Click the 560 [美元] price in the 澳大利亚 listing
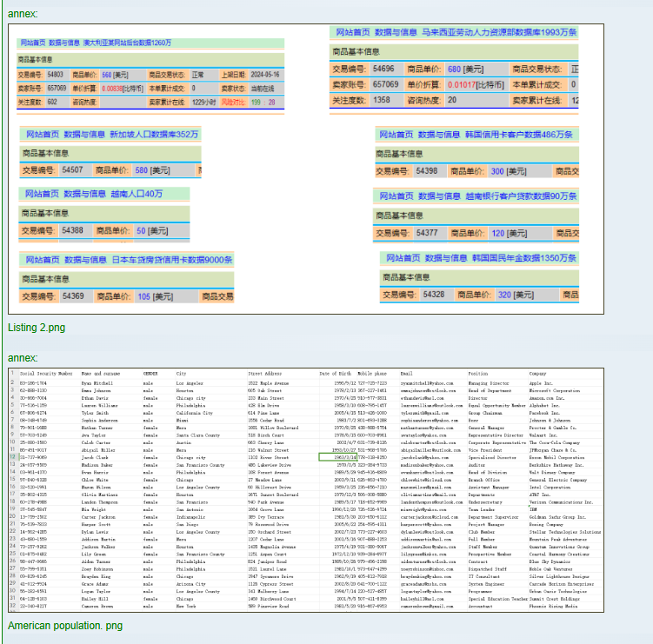The image size is (653, 644). (x=114, y=76)
